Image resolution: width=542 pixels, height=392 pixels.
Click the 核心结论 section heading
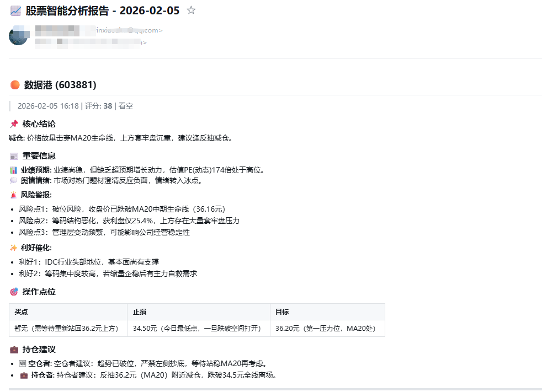point(39,124)
